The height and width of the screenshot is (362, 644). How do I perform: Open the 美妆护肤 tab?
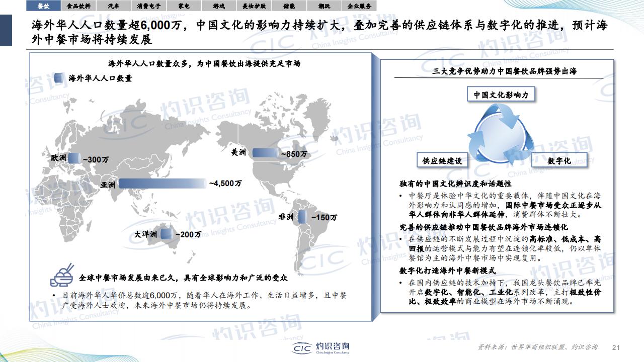pyautogui.click(x=254, y=6)
